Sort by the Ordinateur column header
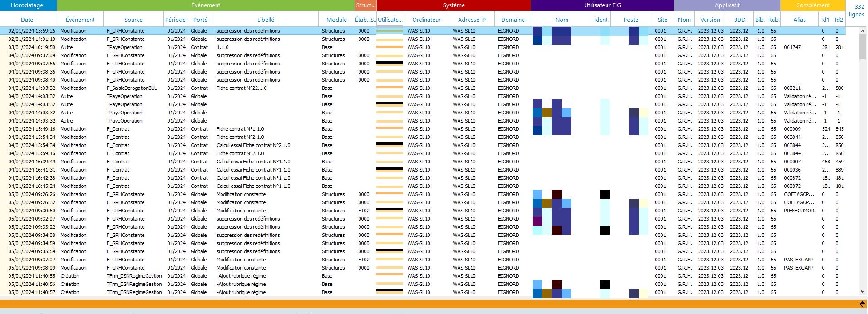The height and width of the screenshot is (314, 868). pyautogui.click(x=426, y=20)
